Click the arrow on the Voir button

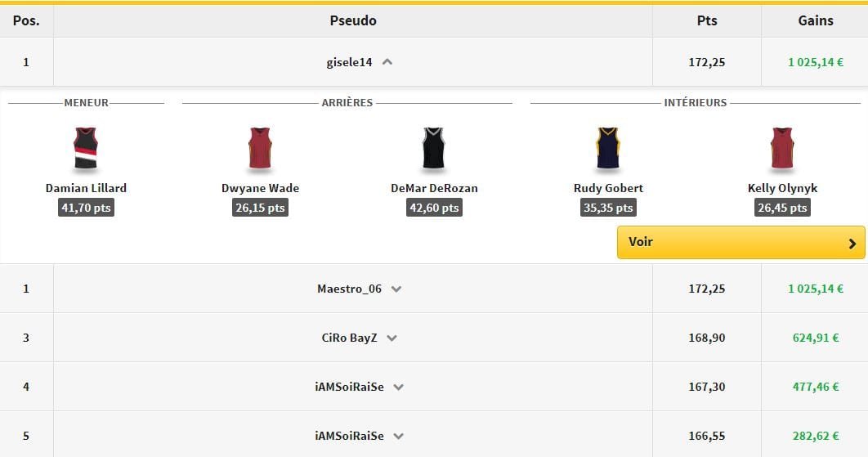pos(852,243)
